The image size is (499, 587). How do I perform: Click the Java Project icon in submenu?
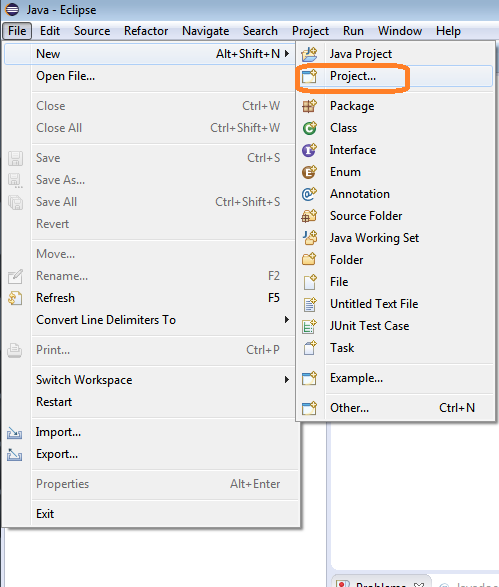pyautogui.click(x=309, y=54)
